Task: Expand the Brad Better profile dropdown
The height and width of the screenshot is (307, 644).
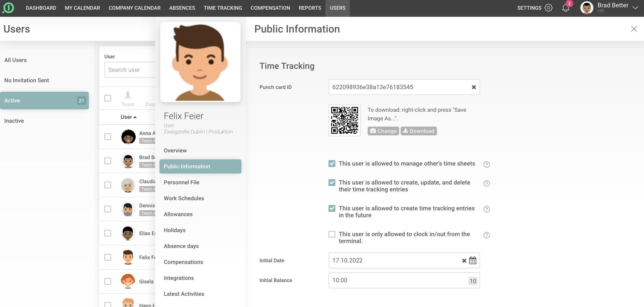Action: pyautogui.click(x=635, y=8)
